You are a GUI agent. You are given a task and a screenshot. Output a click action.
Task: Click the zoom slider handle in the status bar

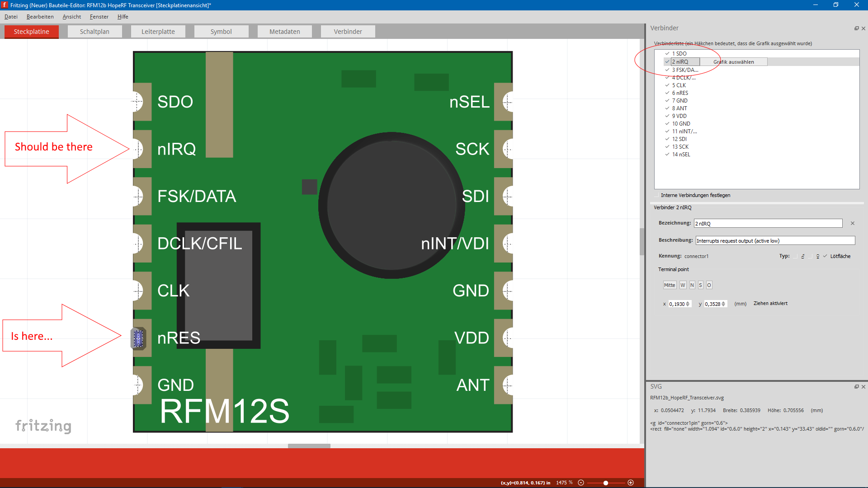pos(606,483)
